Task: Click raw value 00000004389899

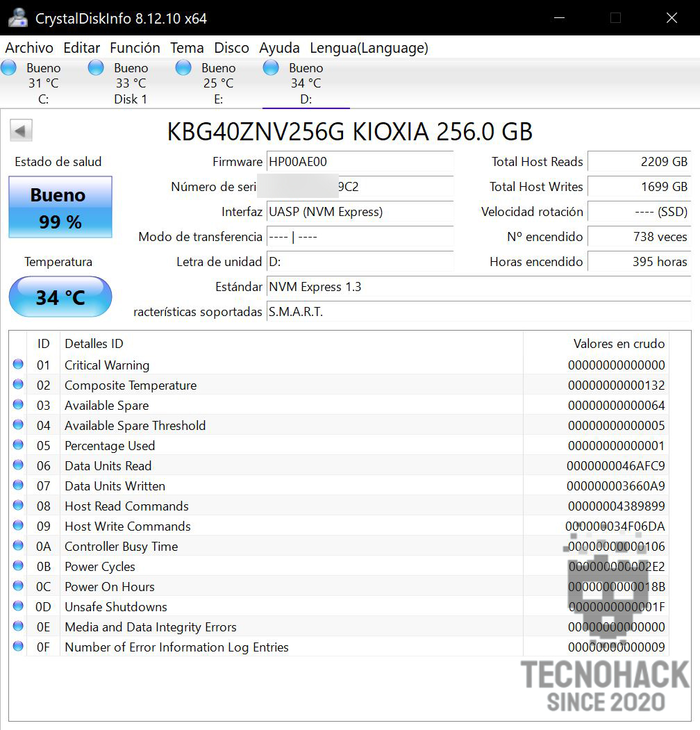Action: [x=616, y=506]
